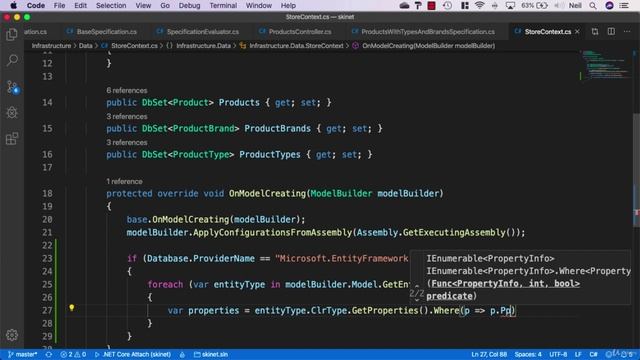Change end of line sequence LF
The height and width of the screenshot is (360, 640).
(x=578, y=354)
